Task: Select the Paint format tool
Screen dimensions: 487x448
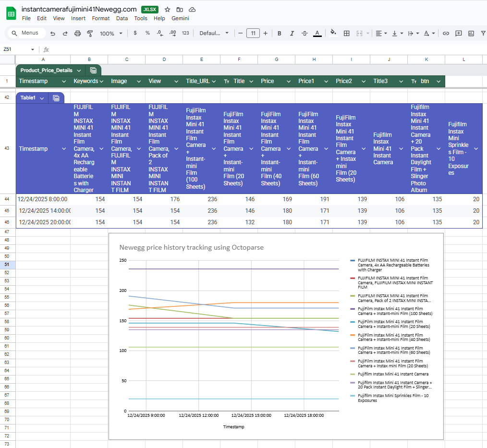Action: pyautogui.click(x=90, y=34)
